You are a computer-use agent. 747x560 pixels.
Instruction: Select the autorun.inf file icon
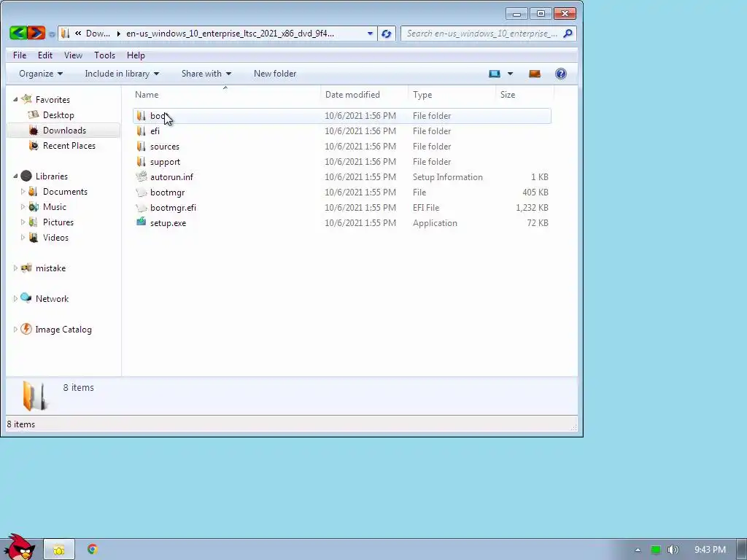(141, 176)
